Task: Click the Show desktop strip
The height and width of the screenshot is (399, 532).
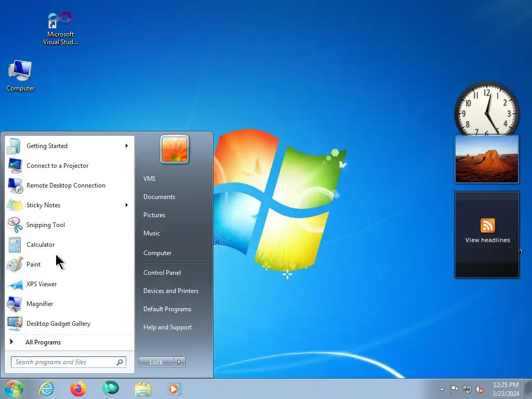Action: pos(528,389)
